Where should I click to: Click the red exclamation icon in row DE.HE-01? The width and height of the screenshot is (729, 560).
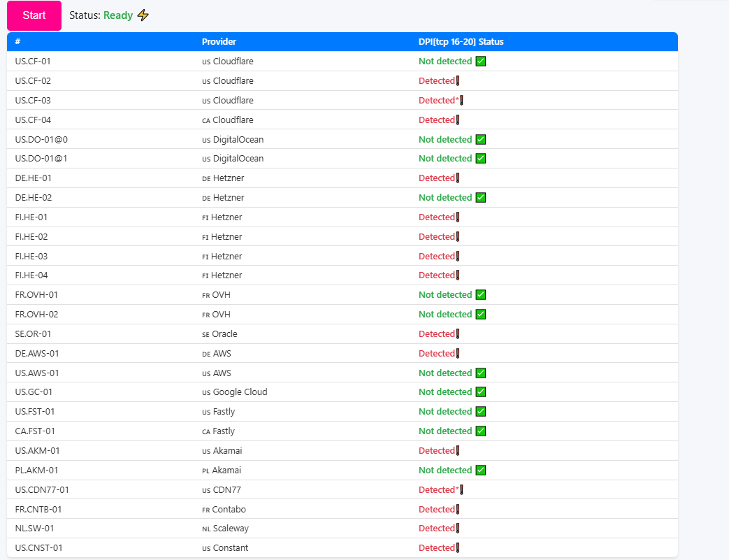(458, 178)
